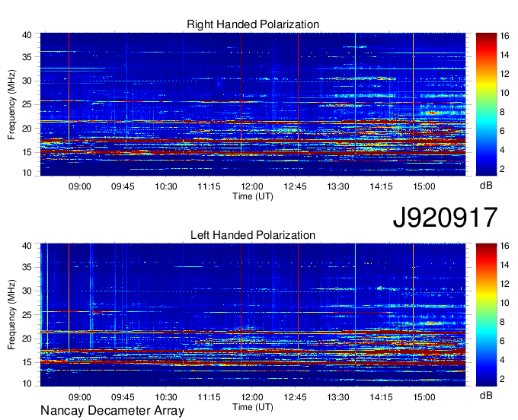Click the 12:45 time tick of Left Handed plot
Screen dimensions: 518x420
(295, 397)
